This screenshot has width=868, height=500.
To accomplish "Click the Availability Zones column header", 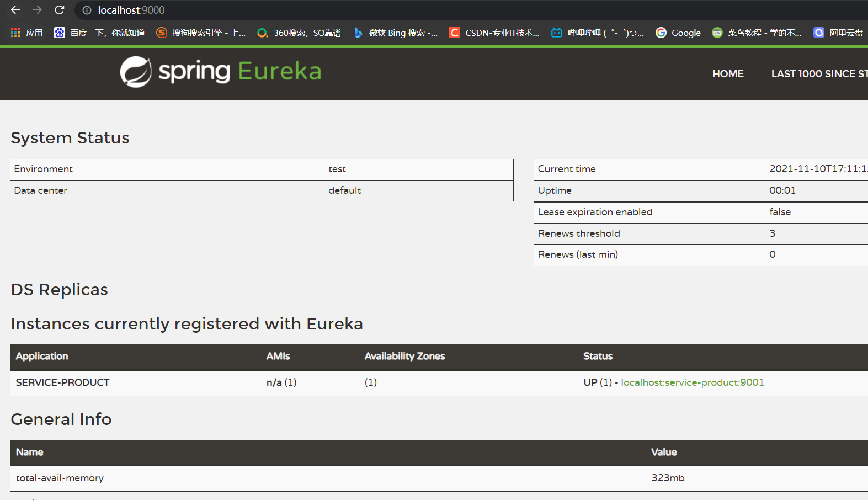I will (x=404, y=357).
